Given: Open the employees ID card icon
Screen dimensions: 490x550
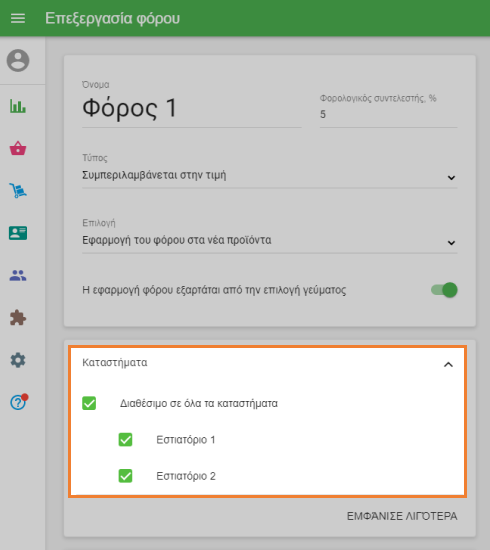Looking at the screenshot, I should coord(18,233).
